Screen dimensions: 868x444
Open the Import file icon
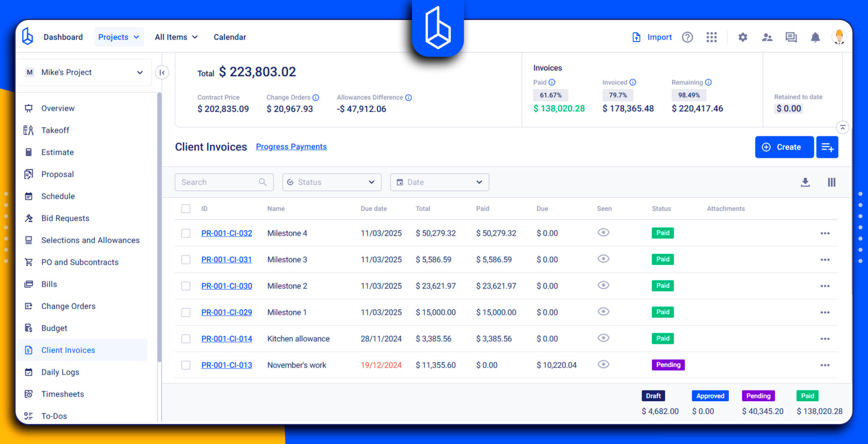click(636, 37)
